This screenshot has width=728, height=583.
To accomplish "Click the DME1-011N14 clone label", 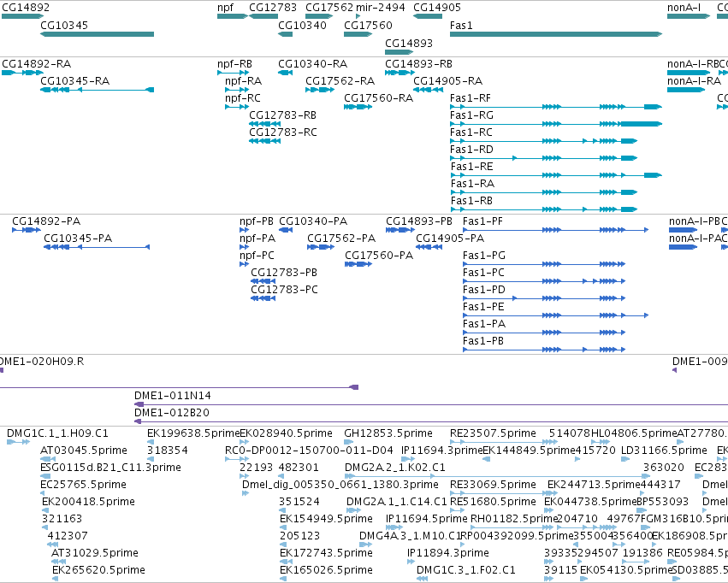I will [x=173, y=395].
